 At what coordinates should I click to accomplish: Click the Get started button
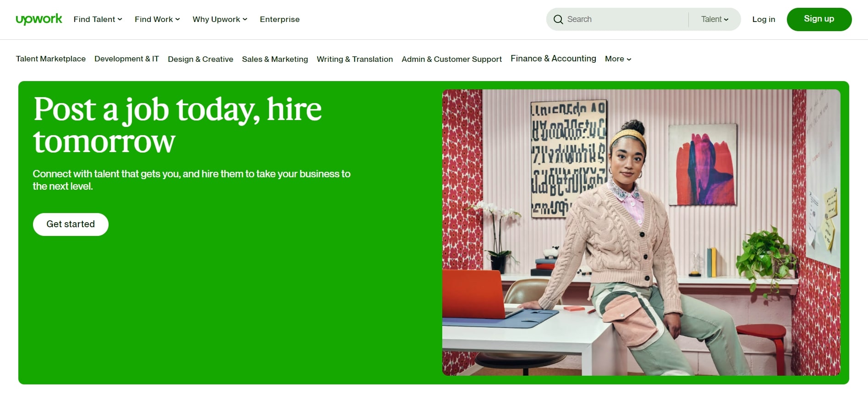click(x=70, y=224)
